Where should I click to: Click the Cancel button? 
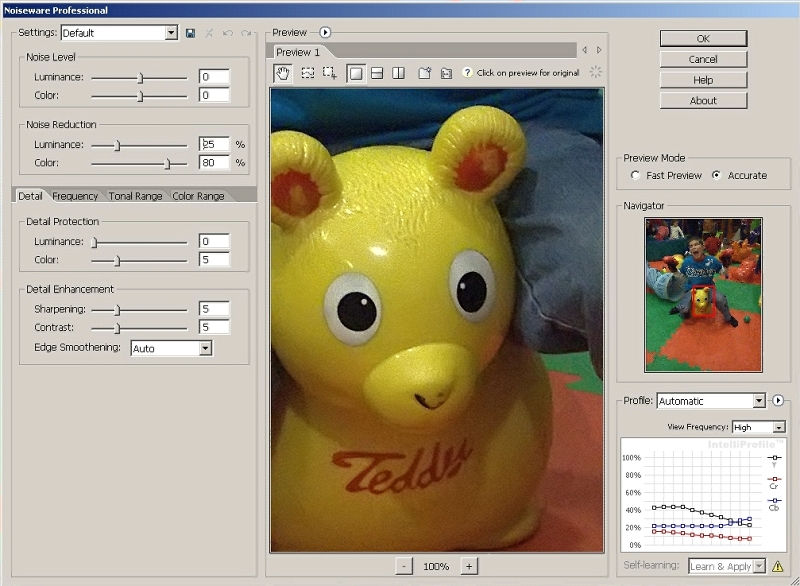point(703,59)
